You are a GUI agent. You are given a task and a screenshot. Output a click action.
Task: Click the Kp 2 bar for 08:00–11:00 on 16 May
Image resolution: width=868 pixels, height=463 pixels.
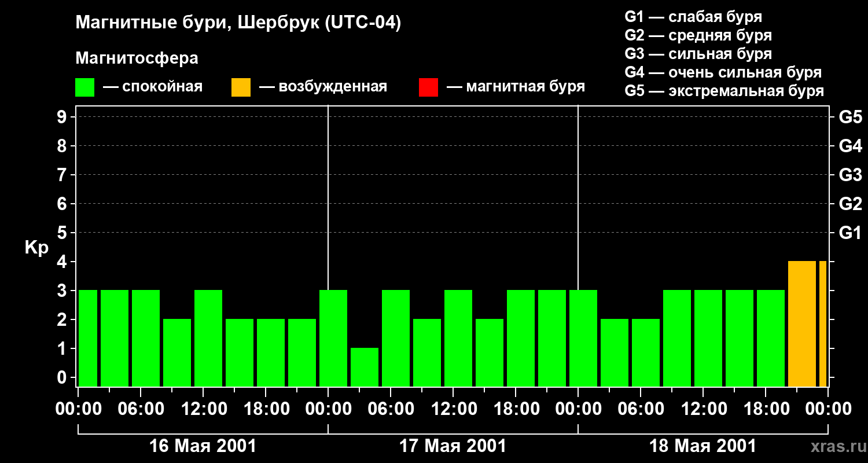click(177, 352)
